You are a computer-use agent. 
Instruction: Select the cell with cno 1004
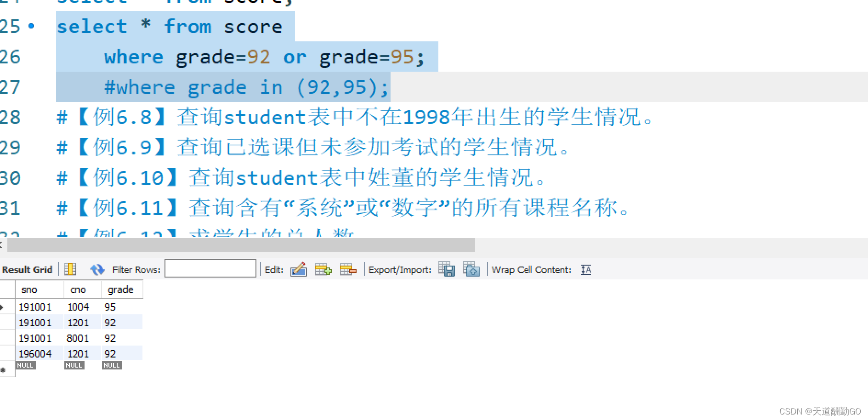click(x=82, y=307)
